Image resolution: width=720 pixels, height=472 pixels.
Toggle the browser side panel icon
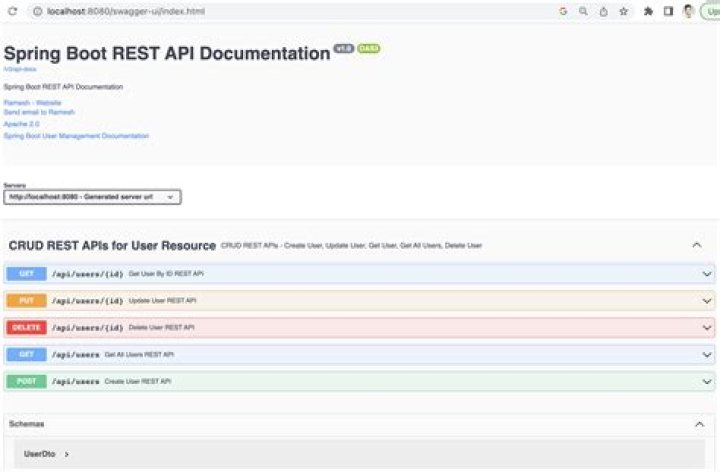coord(667,11)
